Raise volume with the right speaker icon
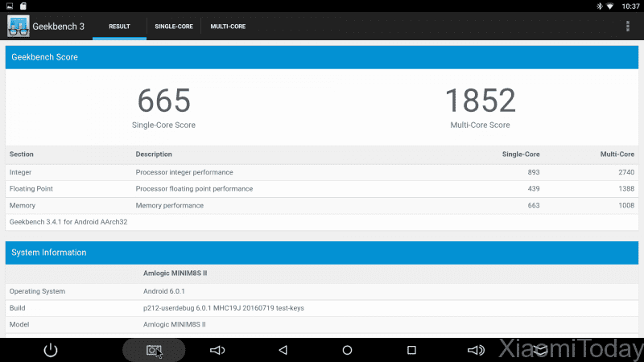 (476, 350)
